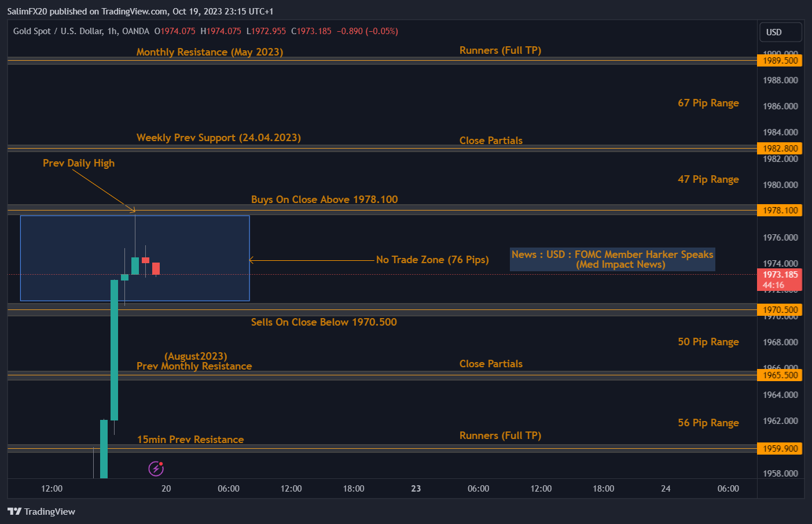Select the orange 1989.500 price label
Image resolution: width=812 pixels, height=524 pixels.
tap(780, 60)
